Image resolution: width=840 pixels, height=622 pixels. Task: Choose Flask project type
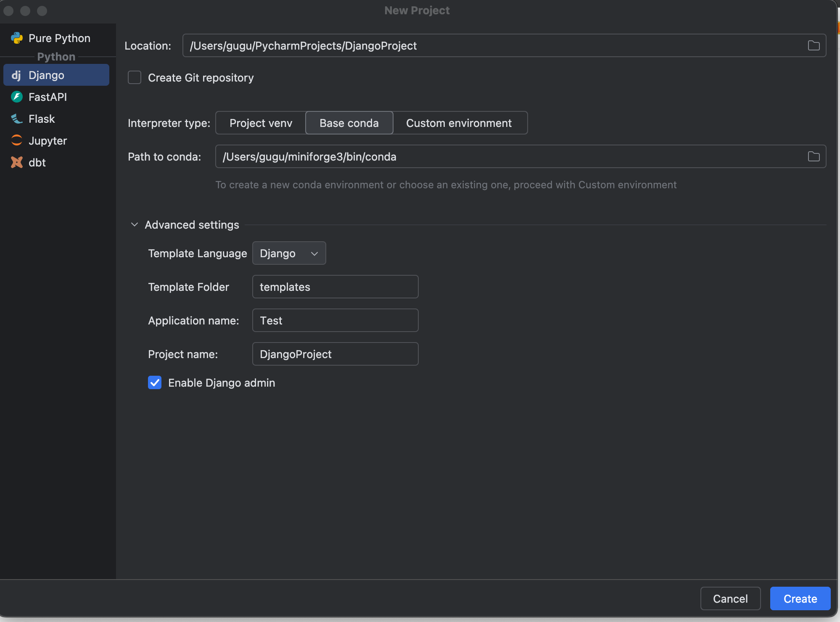point(56,119)
